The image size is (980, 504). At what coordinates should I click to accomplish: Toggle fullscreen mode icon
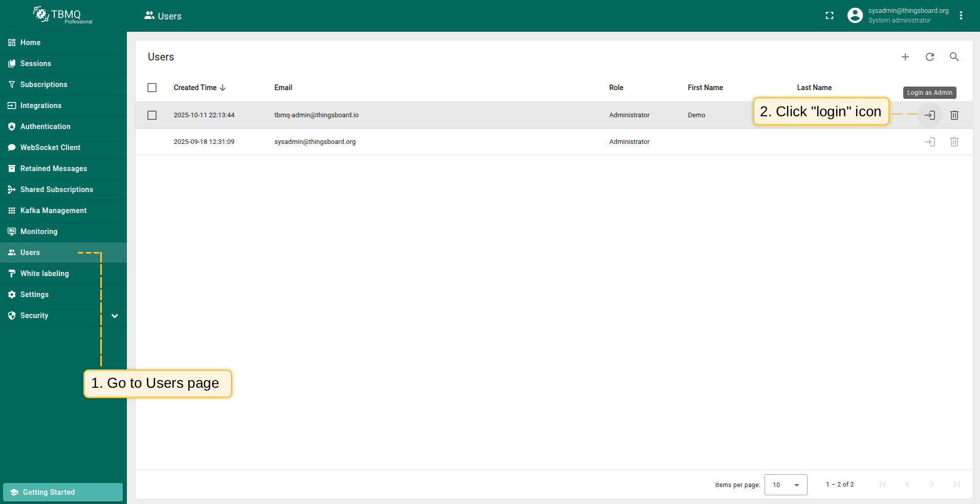[x=830, y=16]
